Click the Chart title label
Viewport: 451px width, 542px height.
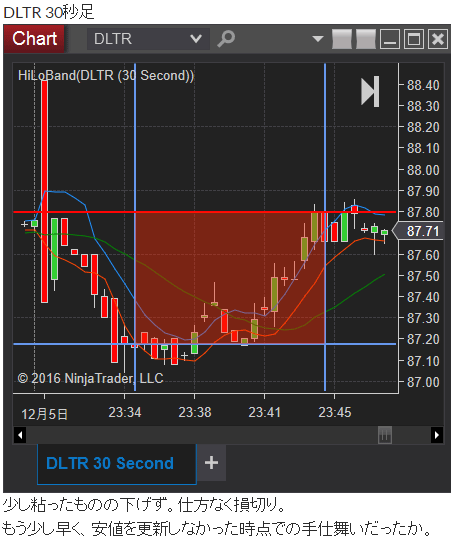pyautogui.click(x=35, y=38)
